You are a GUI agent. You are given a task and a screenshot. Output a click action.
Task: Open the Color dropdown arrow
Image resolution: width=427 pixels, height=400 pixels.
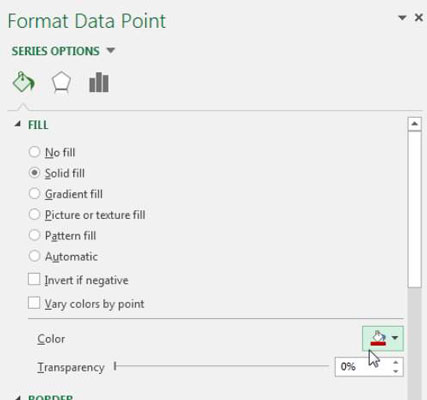(x=395, y=338)
